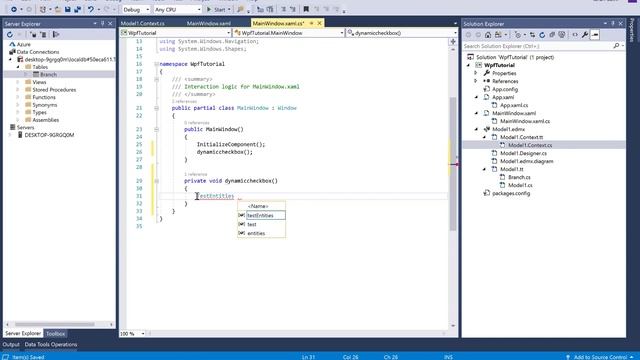Click the Save All toolbar icon

(x=77, y=9)
